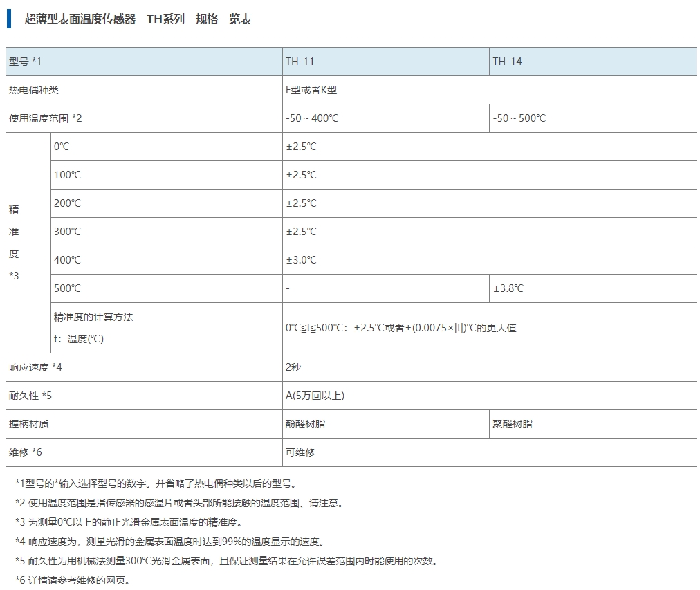Click the ±3.8℃ value for TH-14
Image resolution: width=700 pixels, height=590 pixels.
[508, 288]
